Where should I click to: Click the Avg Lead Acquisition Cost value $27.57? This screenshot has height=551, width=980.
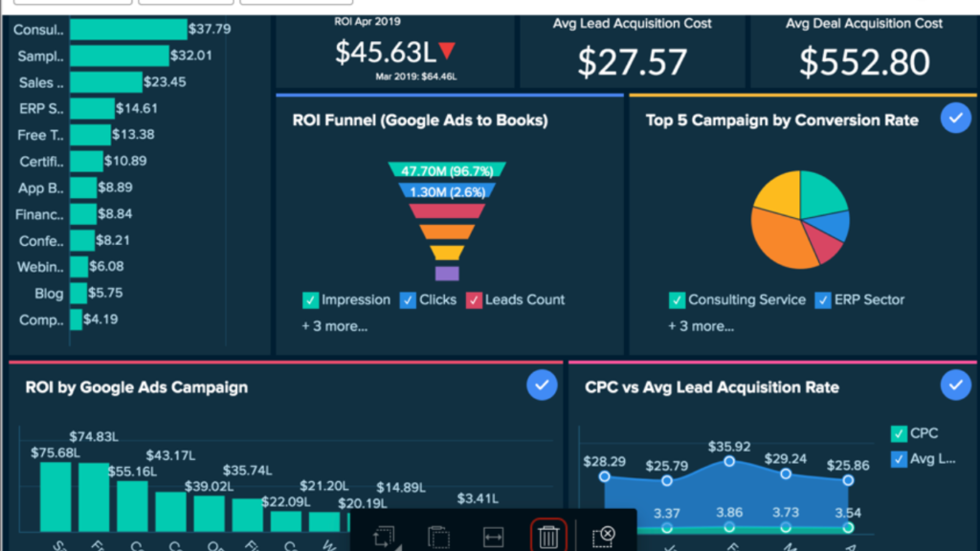632,62
